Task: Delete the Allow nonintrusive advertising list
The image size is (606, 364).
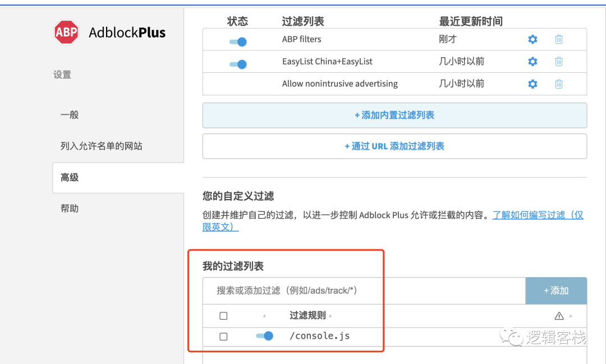Action: pos(559,84)
